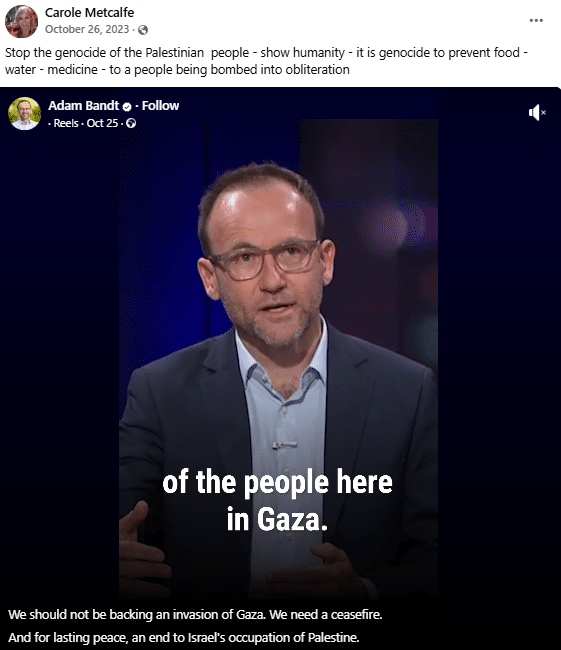The height and width of the screenshot is (650, 561).
Task: Click the globe icon beside October 26, 2023
Action: 143,30
